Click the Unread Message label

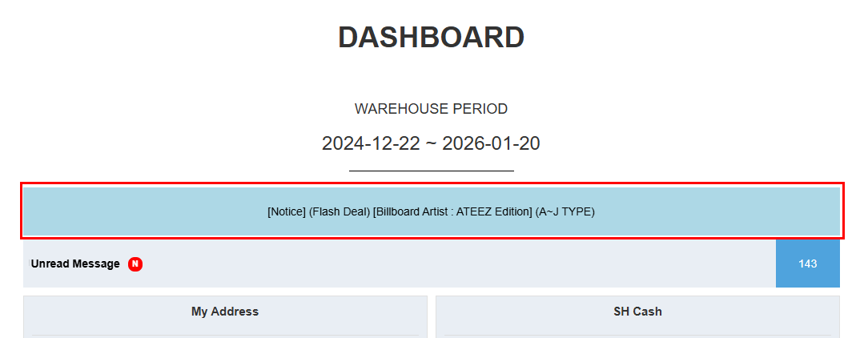pos(75,264)
